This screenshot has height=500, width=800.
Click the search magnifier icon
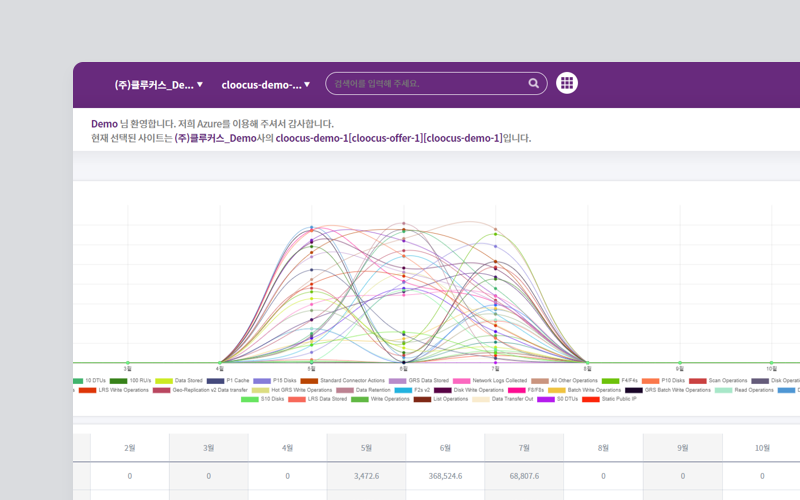[x=535, y=84]
